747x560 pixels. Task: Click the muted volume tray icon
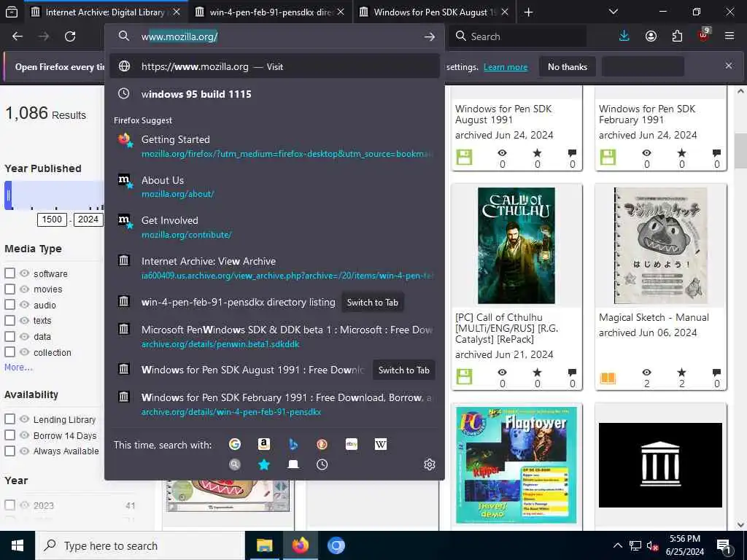[x=653, y=546]
